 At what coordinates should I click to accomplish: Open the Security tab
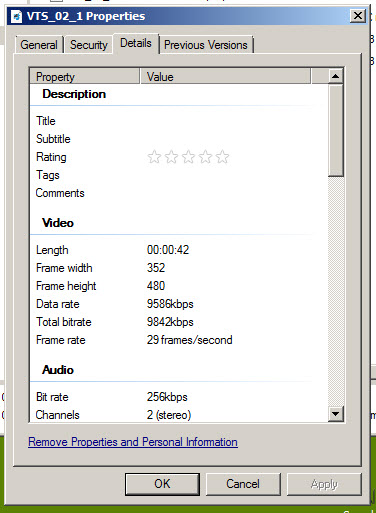point(89,45)
